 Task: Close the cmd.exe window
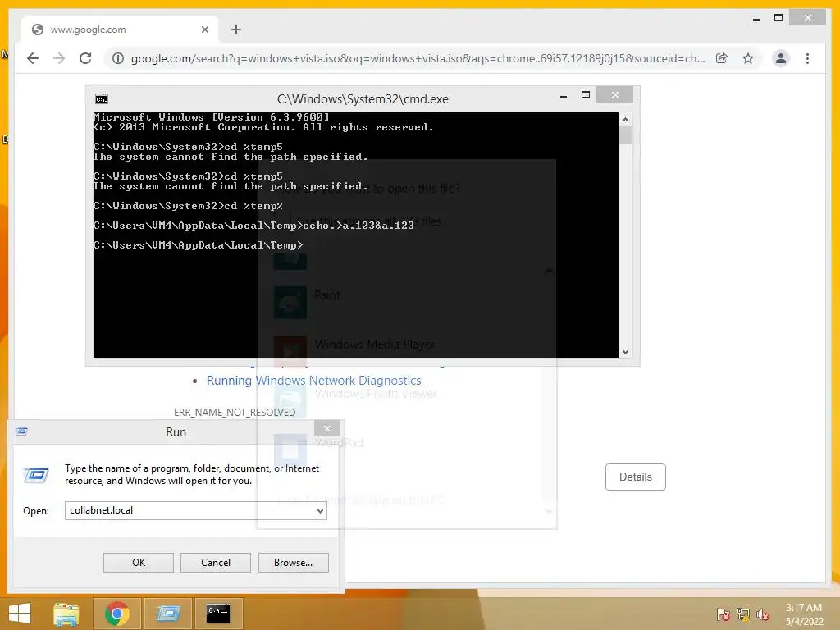point(615,95)
